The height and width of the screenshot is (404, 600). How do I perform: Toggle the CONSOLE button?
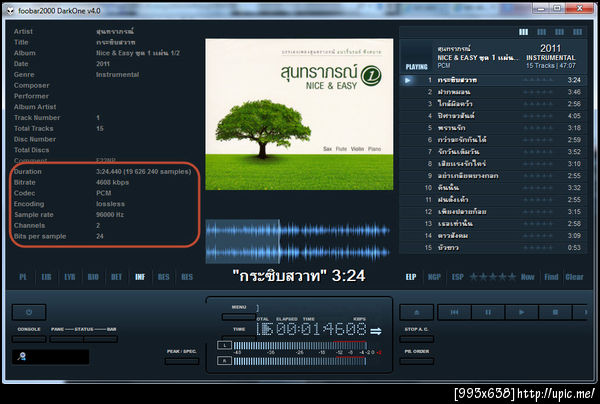29,339
